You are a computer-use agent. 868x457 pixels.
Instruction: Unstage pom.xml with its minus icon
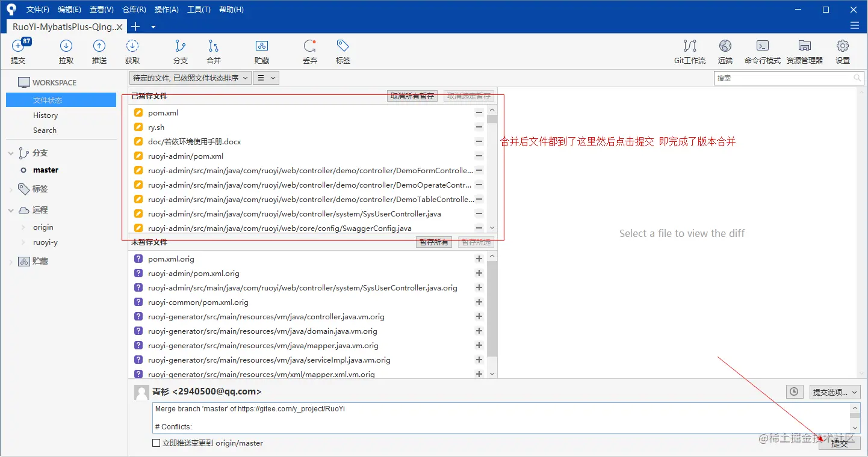click(479, 112)
